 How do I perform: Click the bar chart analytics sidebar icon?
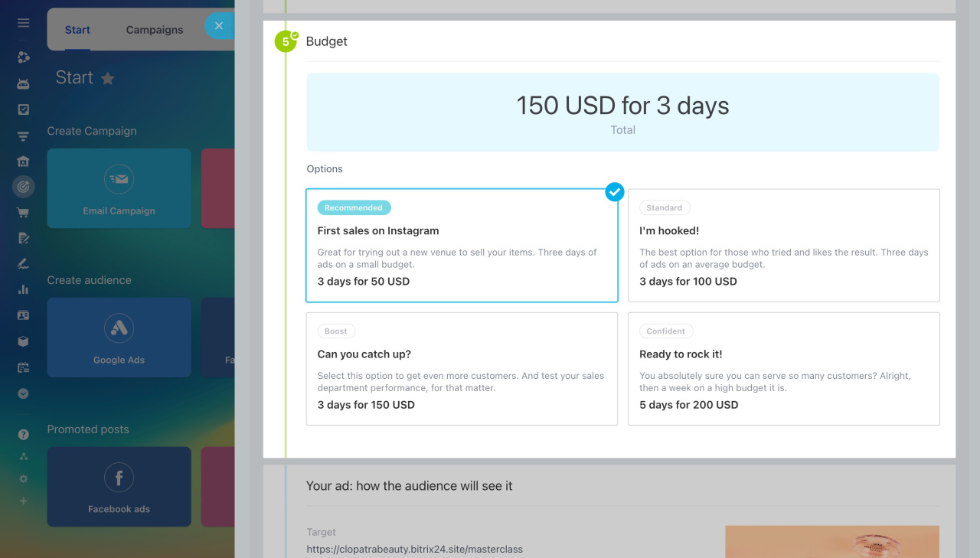(x=23, y=289)
